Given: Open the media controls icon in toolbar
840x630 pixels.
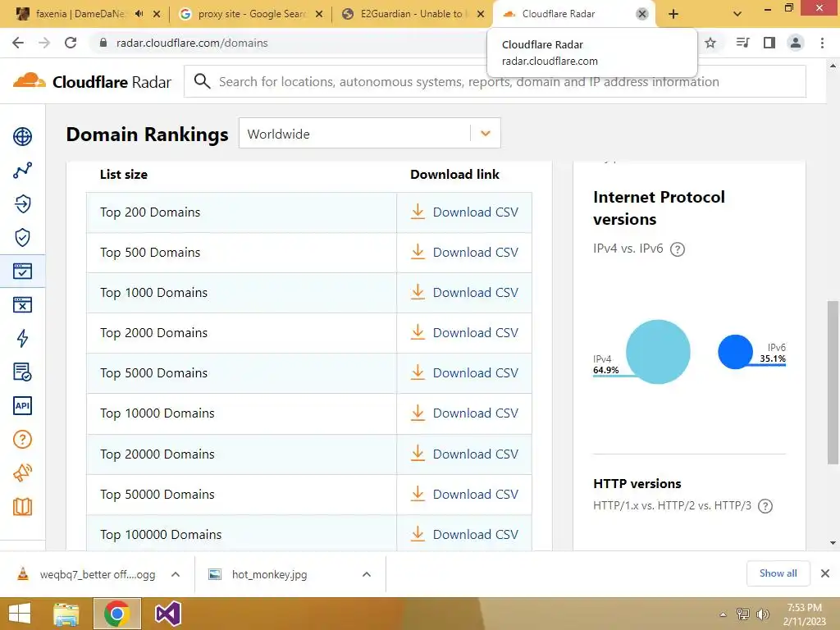Looking at the screenshot, I should click(x=742, y=43).
